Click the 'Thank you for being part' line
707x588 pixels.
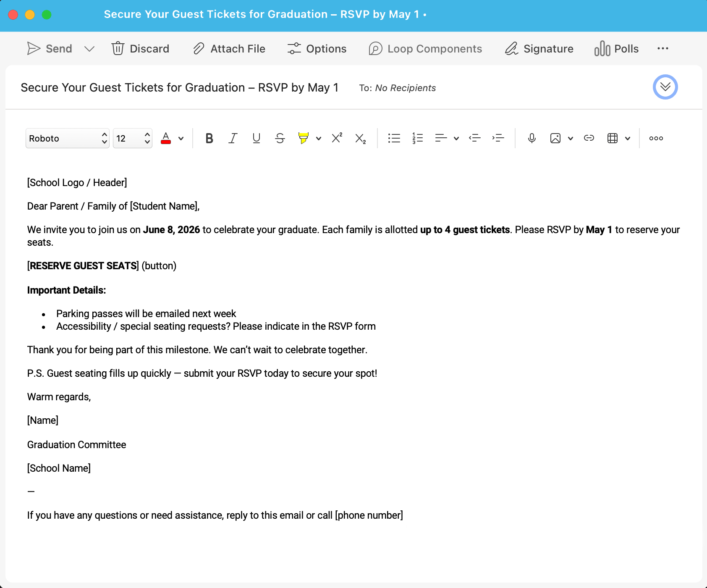click(197, 350)
